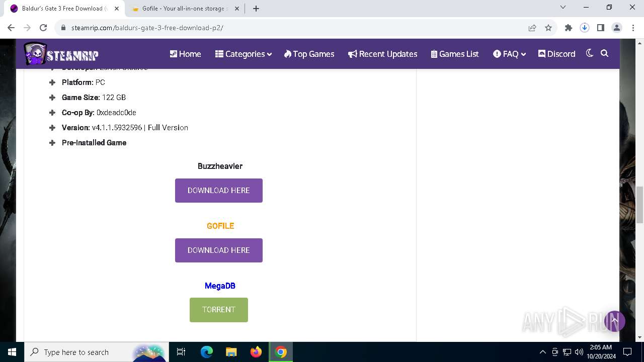Open Chrome extensions puzzle icon
This screenshot has width=644, height=362.
click(569, 28)
